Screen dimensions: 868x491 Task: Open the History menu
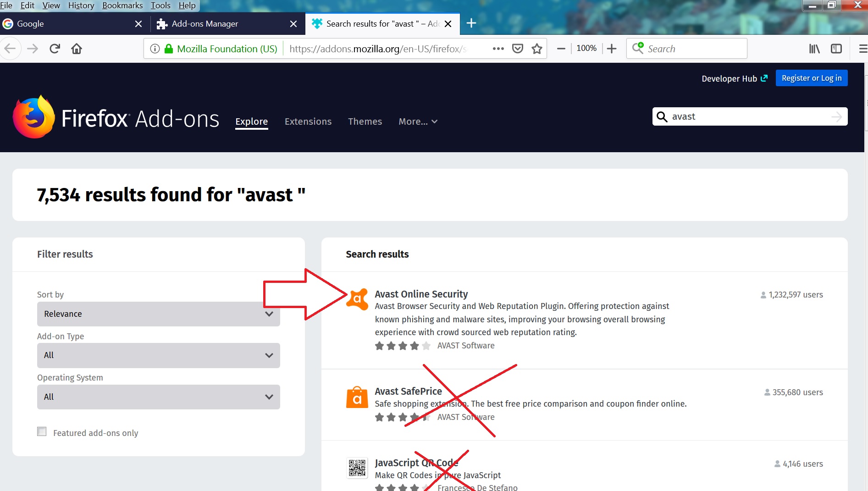coord(81,6)
